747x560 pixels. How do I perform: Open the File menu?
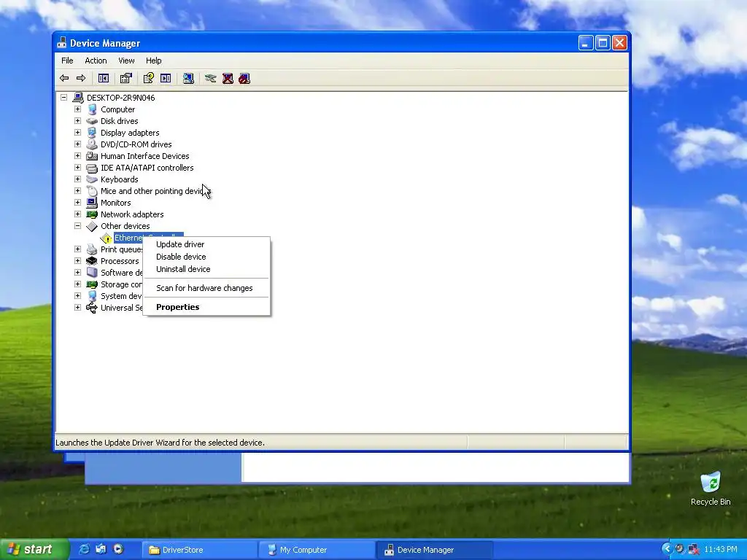[67, 61]
